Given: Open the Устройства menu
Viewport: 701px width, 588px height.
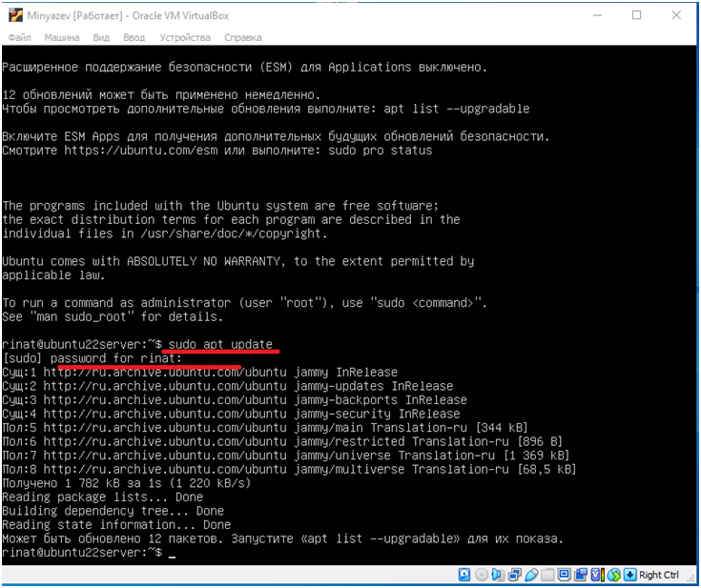Looking at the screenshot, I should click(185, 37).
